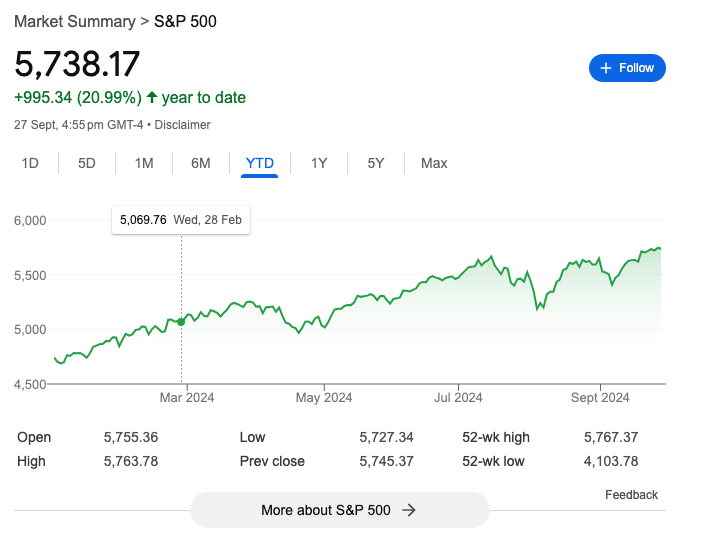Click the 5,069.76 Wed, 28 Feb tooltip
Viewport: 709px width, 534px height.
[x=181, y=220]
